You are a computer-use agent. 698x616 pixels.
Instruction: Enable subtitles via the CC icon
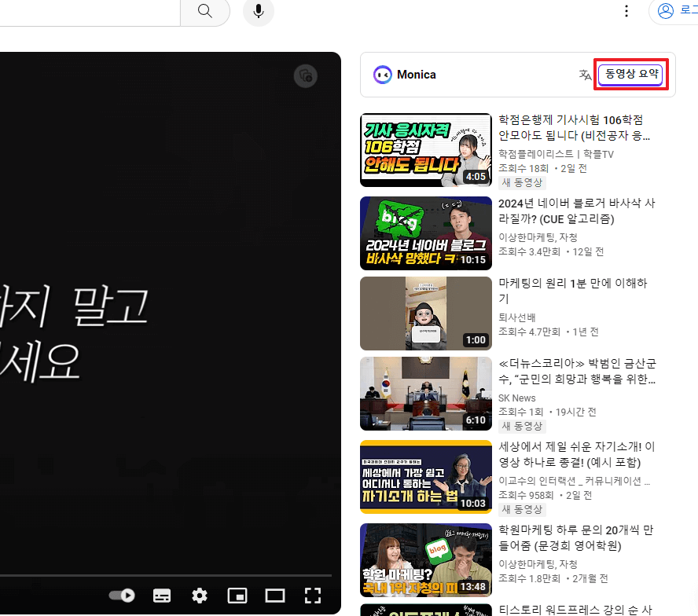(162, 596)
